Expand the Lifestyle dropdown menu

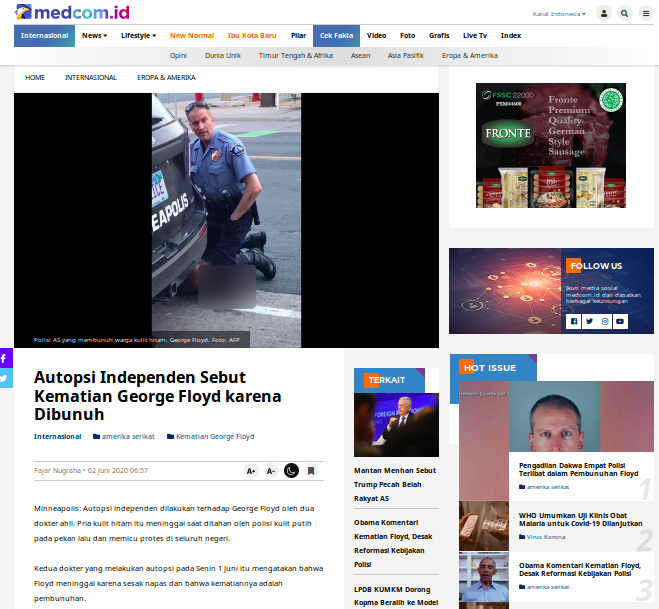(138, 35)
